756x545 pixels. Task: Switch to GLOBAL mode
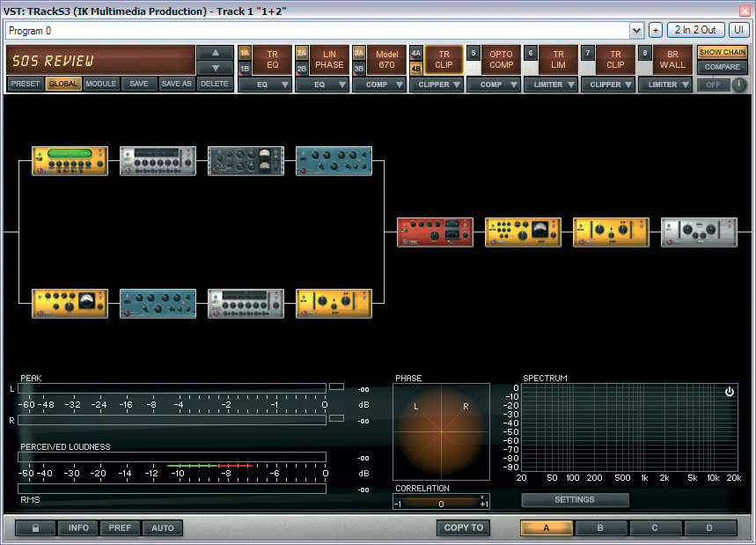63,84
